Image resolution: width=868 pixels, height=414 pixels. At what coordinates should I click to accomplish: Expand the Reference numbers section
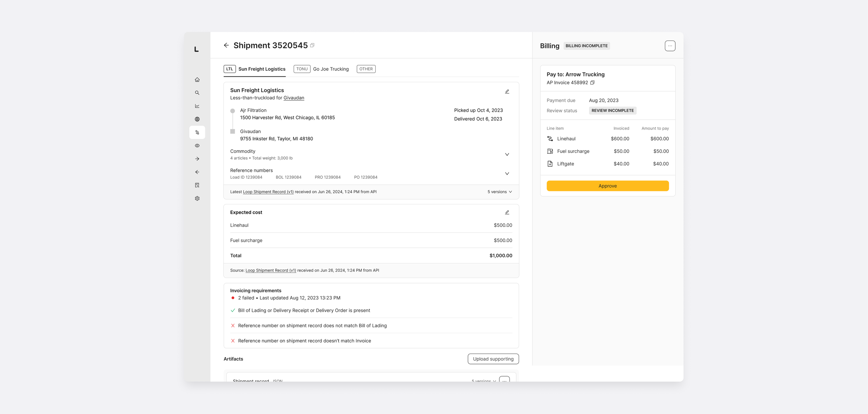coord(507,174)
